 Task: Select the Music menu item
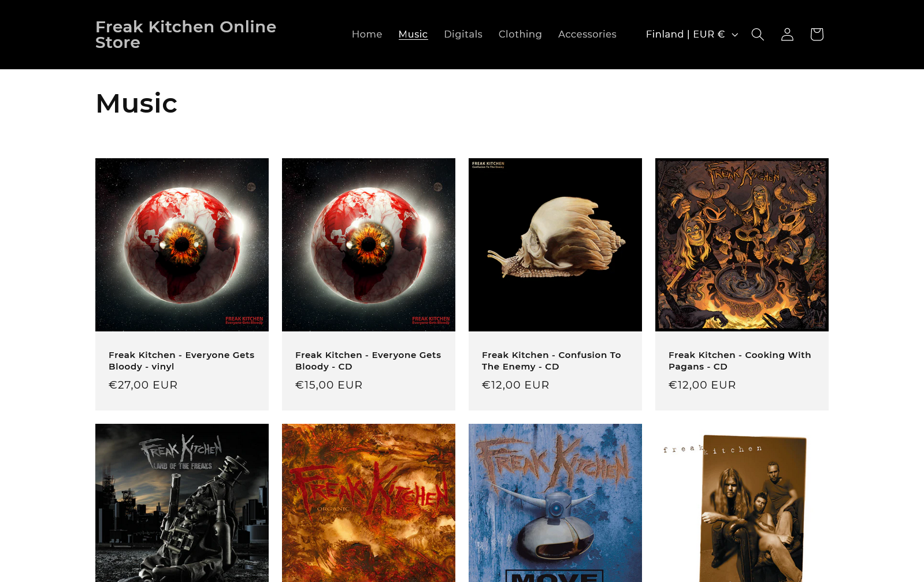tap(413, 35)
